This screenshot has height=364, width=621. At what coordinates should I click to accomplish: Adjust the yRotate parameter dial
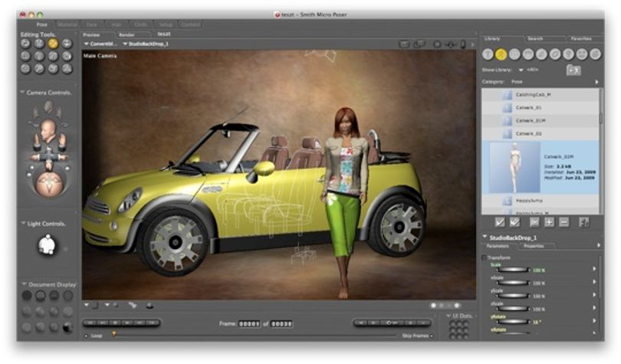click(x=513, y=322)
